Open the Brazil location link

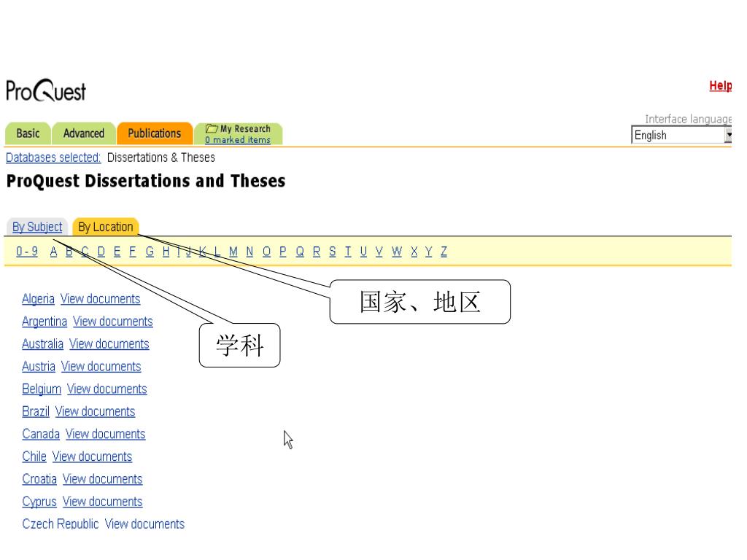pyautogui.click(x=36, y=411)
